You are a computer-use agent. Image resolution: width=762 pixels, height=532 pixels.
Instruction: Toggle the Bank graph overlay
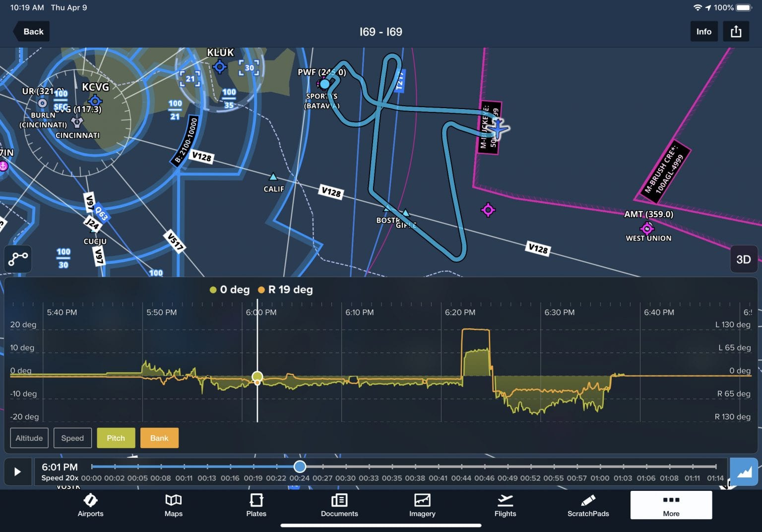click(159, 438)
